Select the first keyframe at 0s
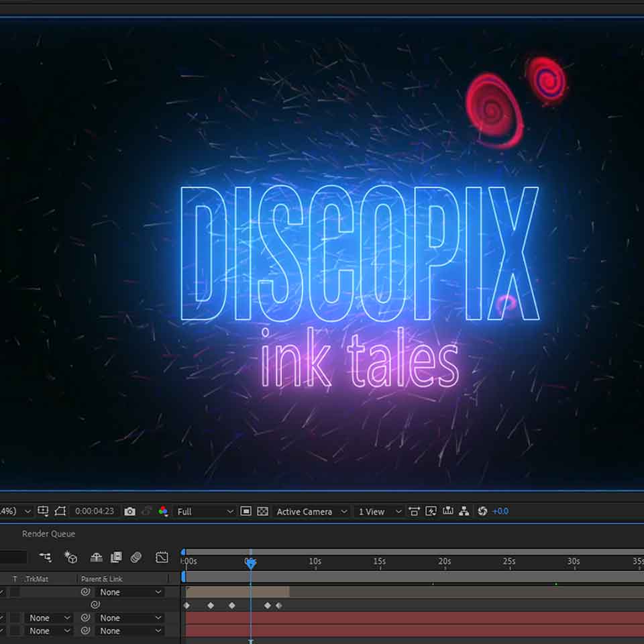Viewport: 644px width, 644px height. [x=187, y=605]
